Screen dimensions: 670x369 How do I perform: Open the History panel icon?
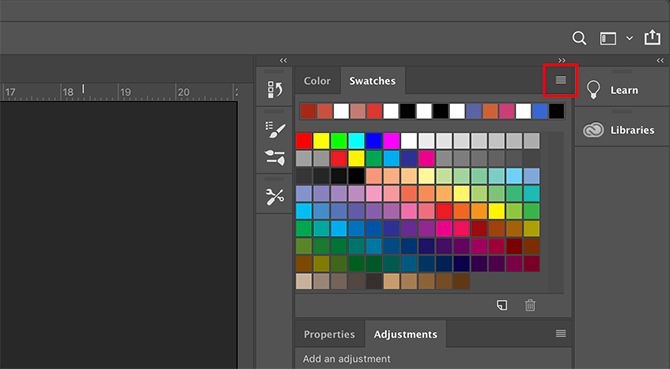click(275, 90)
